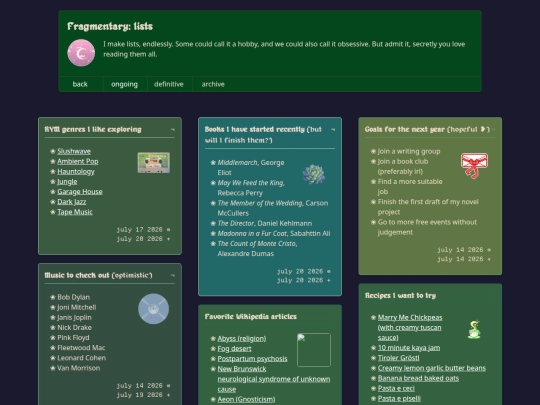Click the Middlemarch, George Eliot entry
This screenshot has width=540, height=405.
click(251, 167)
